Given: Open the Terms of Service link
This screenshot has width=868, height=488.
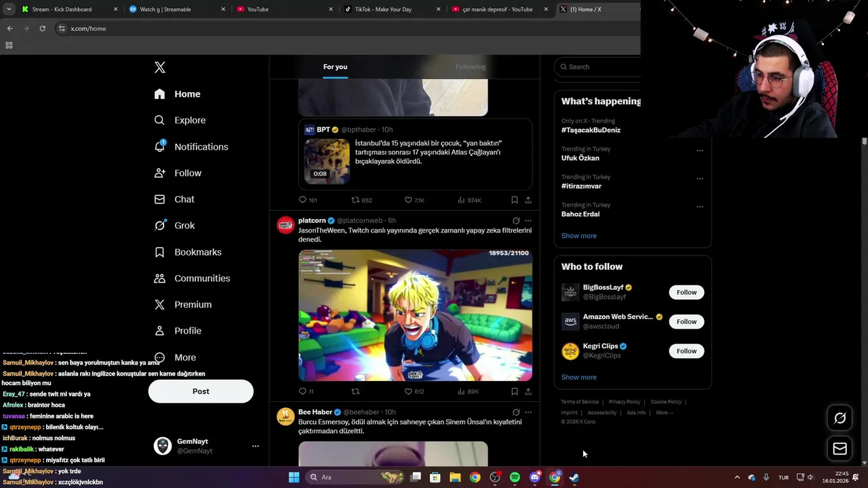Looking at the screenshot, I should click(580, 402).
